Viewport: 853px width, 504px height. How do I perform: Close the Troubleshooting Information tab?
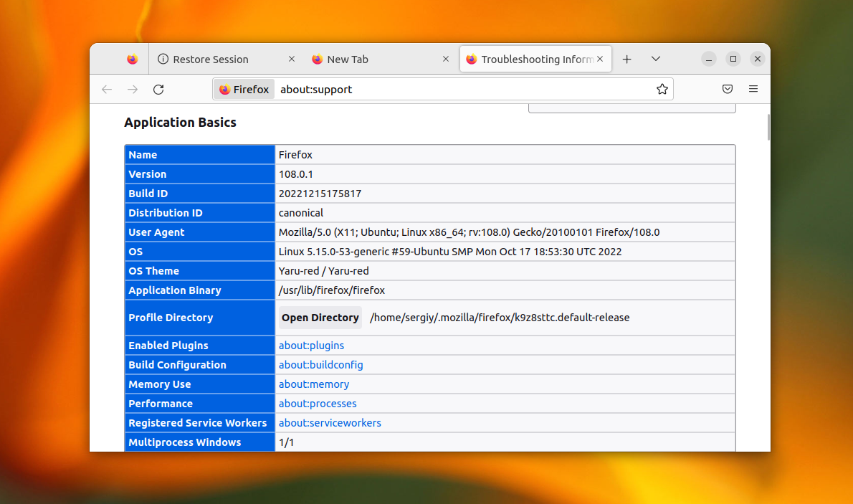point(600,60)
